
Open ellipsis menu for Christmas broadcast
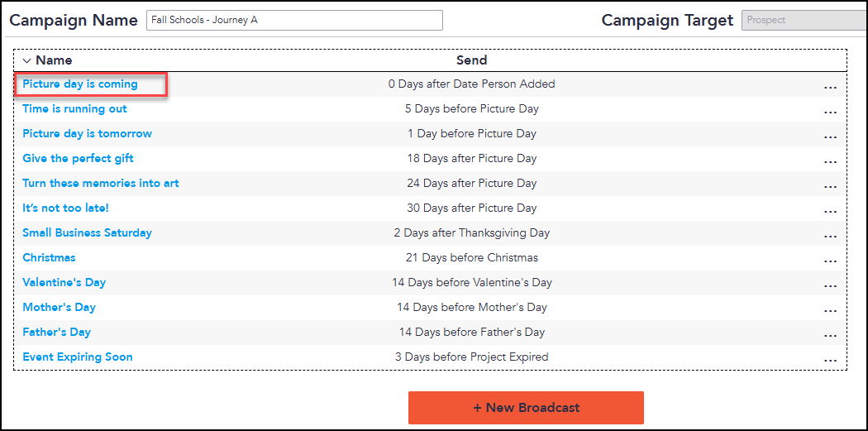pyautogui.click(x=830, y=261)
